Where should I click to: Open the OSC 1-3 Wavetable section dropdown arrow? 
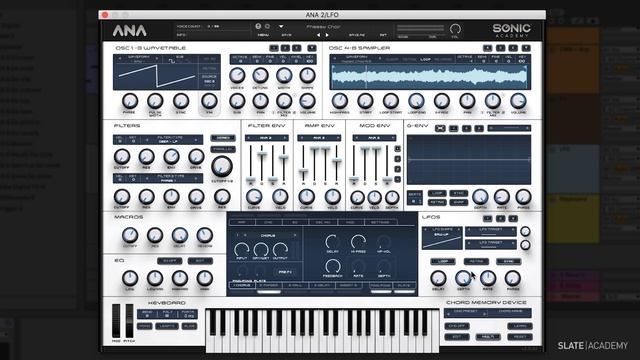point(311,48)
